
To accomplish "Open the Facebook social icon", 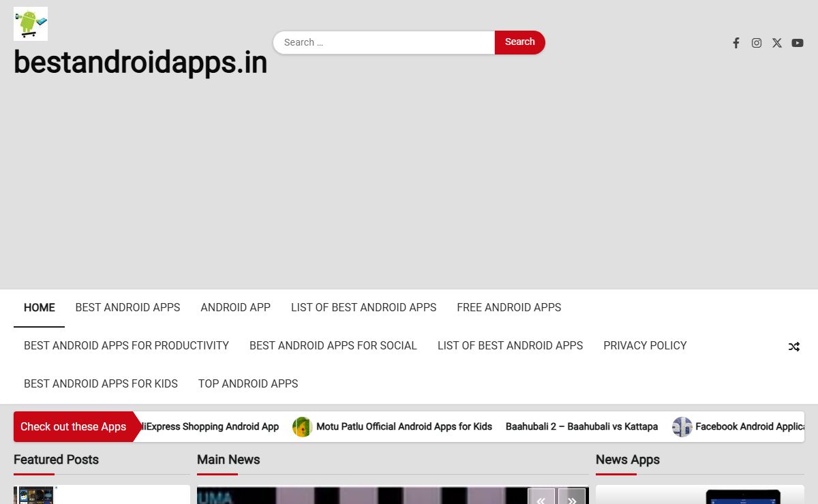I will 736,43.
